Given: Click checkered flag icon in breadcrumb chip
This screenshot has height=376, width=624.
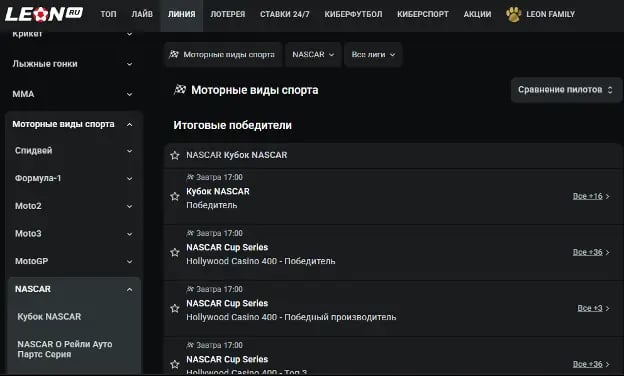Looking at the screenshot, I should (174, 54).
